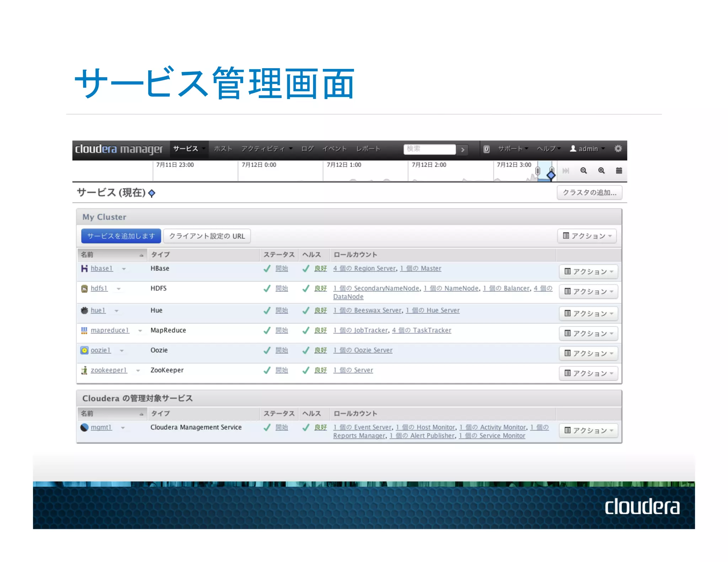
Task: Click the oozie1 service icon
Action: click(84, 350)
